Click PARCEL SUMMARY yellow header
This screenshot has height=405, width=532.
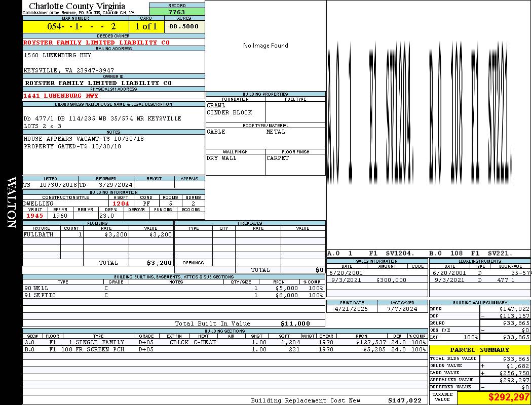tap(480, 350)
